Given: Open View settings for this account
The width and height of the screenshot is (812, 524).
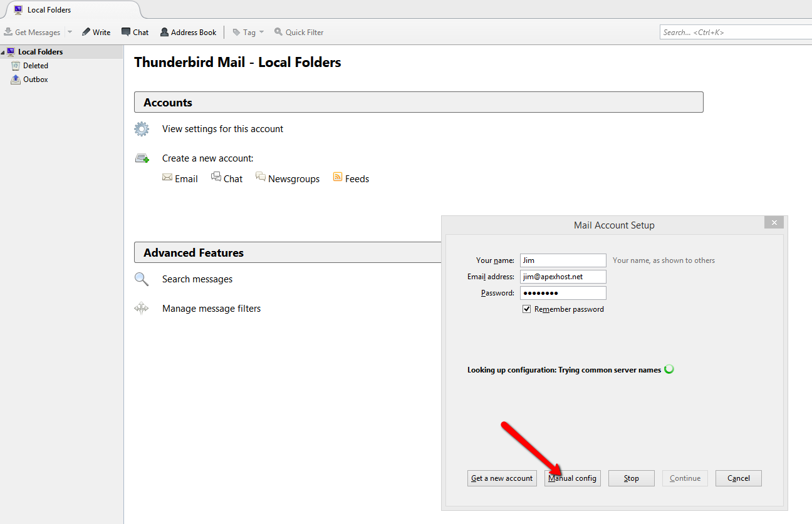Looking at the screenshot, I should [x=222, y=129].
